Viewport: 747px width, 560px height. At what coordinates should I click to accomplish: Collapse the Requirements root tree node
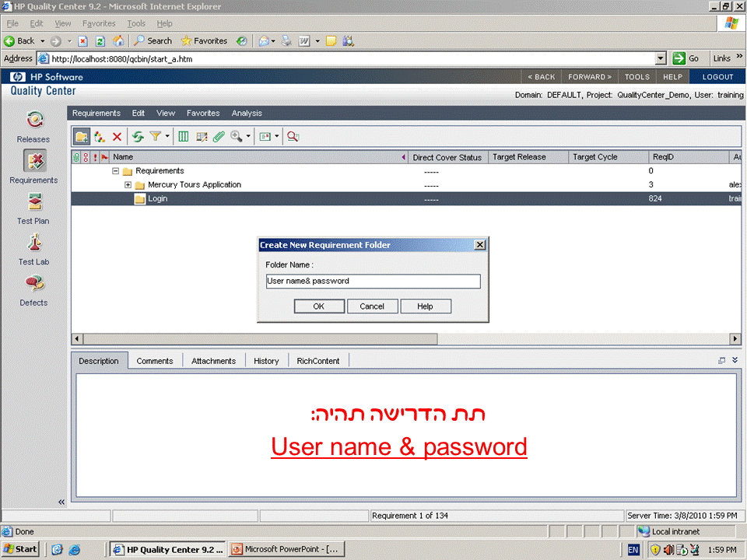(115, 171)
